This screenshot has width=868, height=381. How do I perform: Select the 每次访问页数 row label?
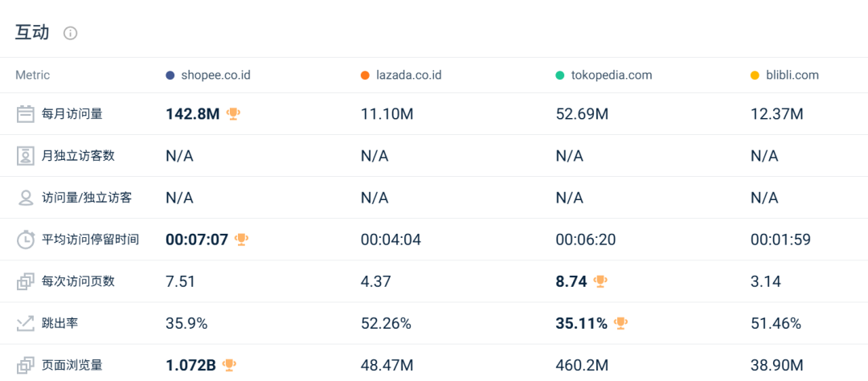pos(79,281)
